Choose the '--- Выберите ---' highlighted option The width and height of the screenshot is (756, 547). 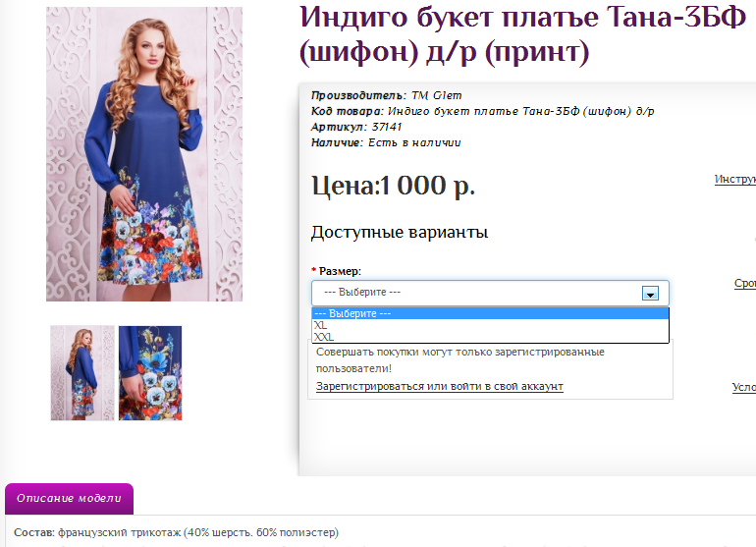coord(490,313)
